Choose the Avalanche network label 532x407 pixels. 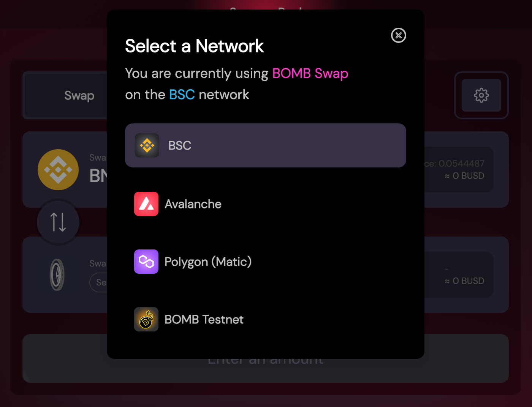pos(193,204)
